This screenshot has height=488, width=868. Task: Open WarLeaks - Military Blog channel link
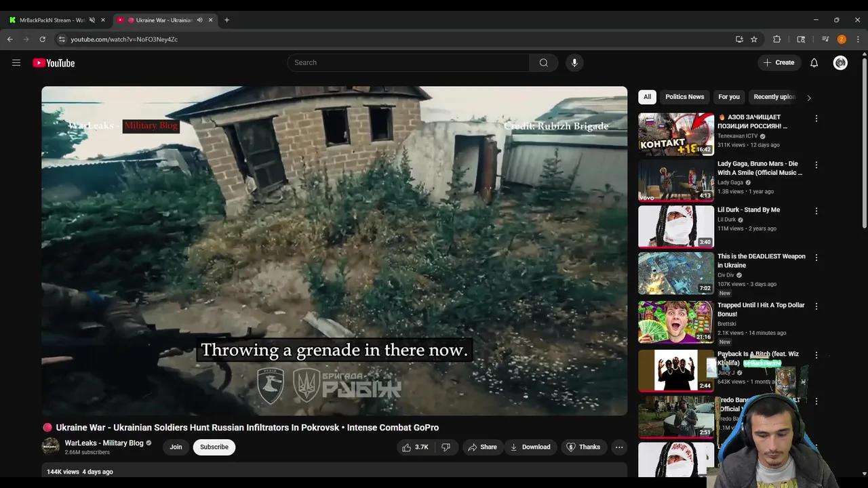coord(104,443)
